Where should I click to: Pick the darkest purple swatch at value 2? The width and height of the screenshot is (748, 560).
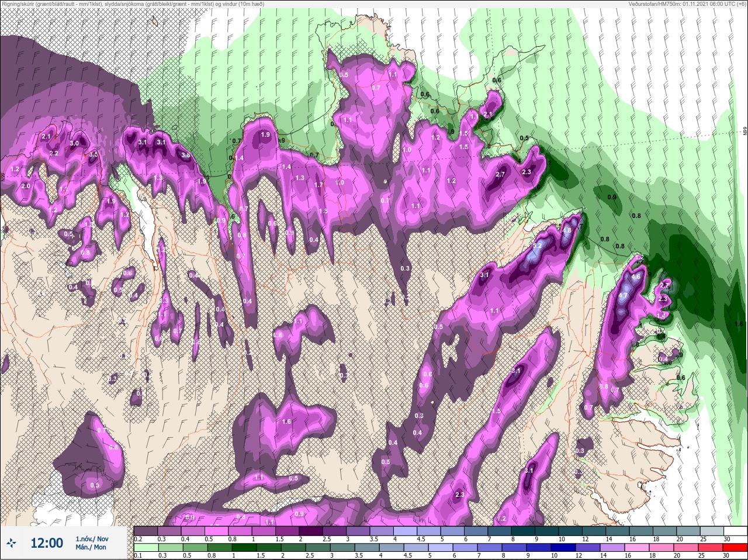coord(312,531)
